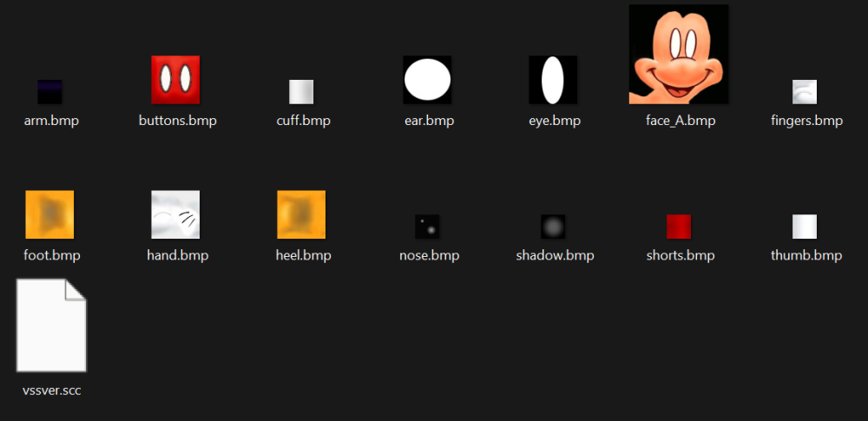Click the shadow.bmp file name
This screenshot has height=421, width=868.
pos(555,255)
